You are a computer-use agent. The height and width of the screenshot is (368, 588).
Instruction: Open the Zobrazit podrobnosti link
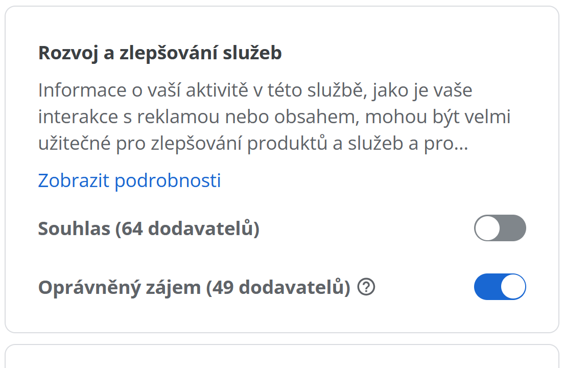coord(129,180)
